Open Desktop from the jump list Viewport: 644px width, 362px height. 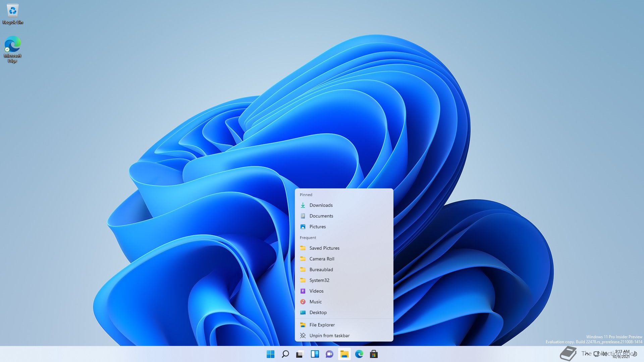(x=344, y=312)
